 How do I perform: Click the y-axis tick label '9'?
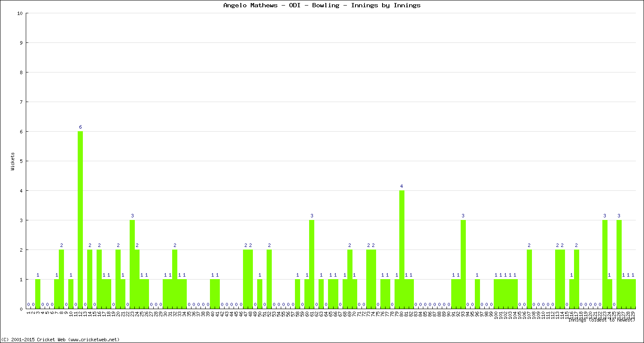tap(21, 43)
